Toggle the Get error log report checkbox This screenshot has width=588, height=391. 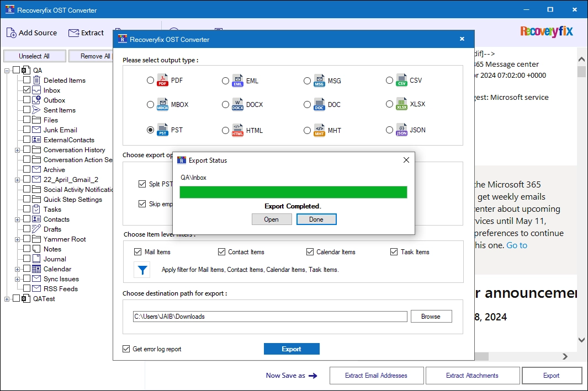tap(126, 349)
